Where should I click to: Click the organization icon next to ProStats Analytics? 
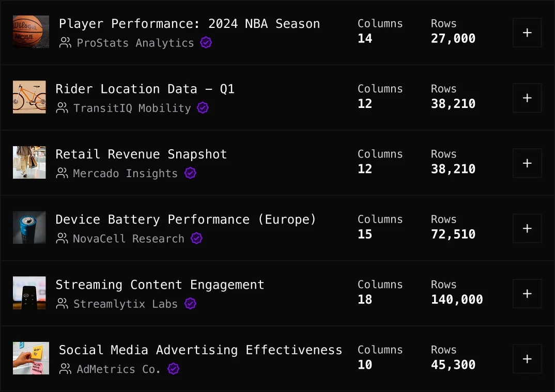coord(65,43)
